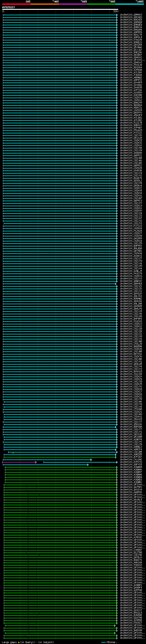146x644 pixels.
Task: Select the UniRef100_Q499F4 label
Action: click(x=131, y=588)
